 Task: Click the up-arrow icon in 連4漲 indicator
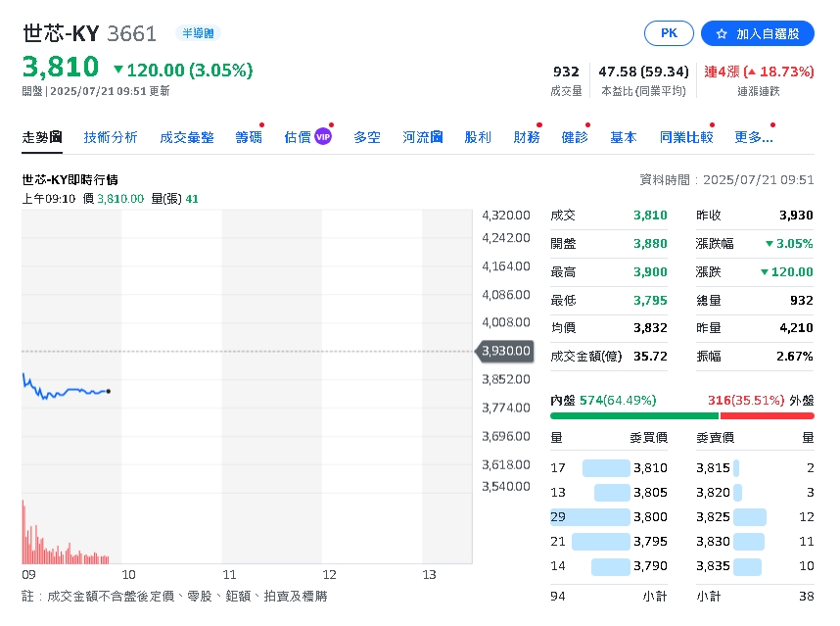coord(753,71)
